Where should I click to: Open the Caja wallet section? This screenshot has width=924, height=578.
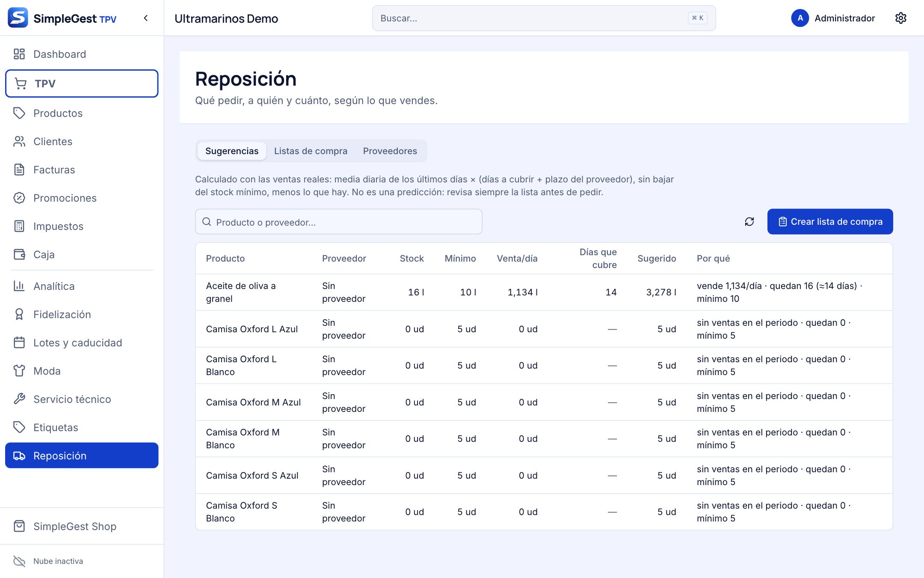pyautogui.click(x=82, y=254)
